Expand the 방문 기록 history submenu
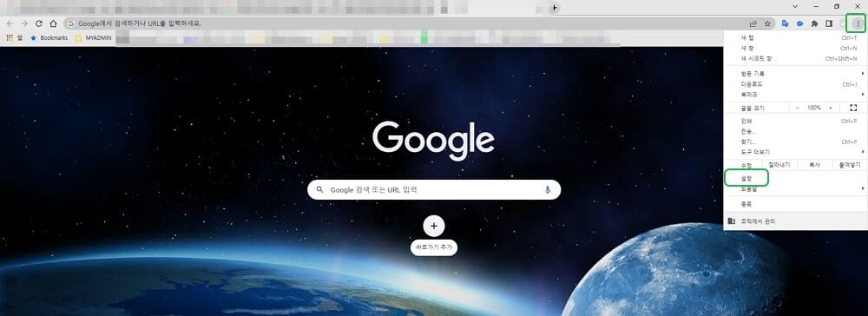Viewport: 868px width, 316px height. [794, 74]
